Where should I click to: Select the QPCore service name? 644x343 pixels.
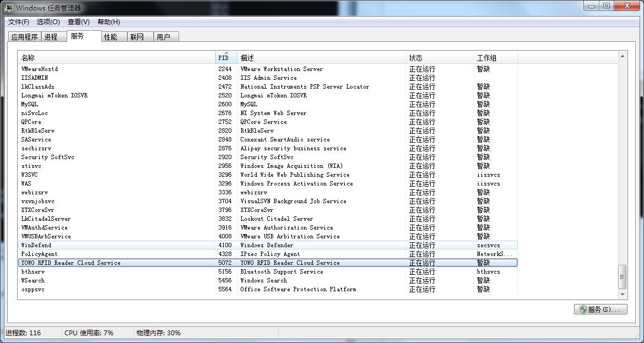[x=31, y=122]
